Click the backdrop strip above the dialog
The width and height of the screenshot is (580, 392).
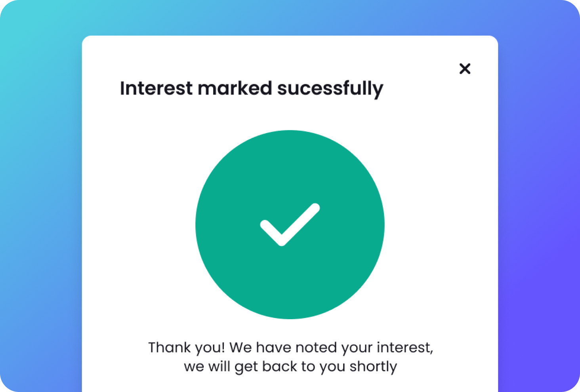(290, 18)
